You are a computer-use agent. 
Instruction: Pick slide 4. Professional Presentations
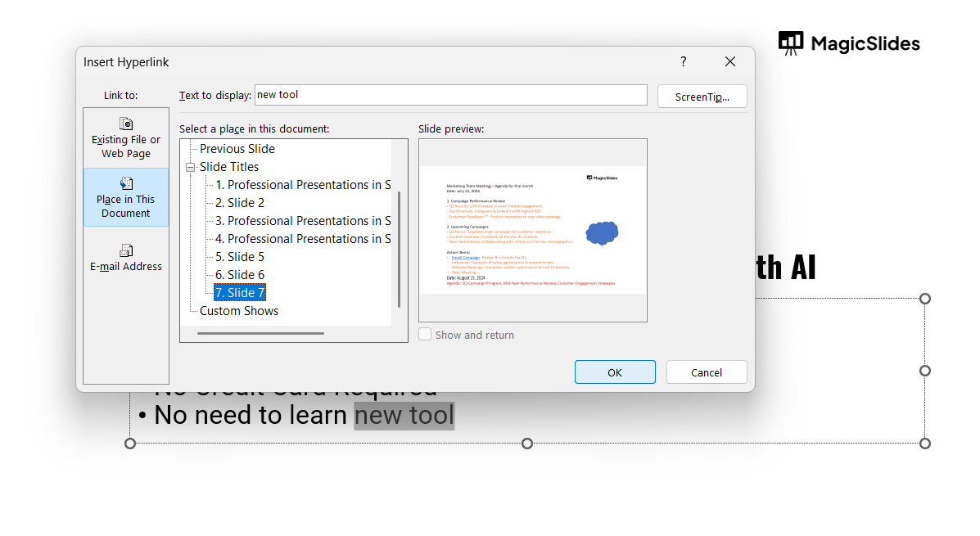pos(303,239)
